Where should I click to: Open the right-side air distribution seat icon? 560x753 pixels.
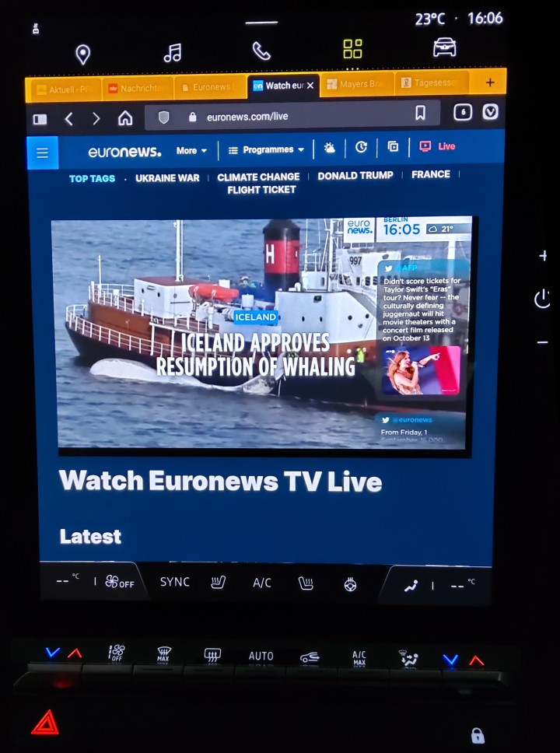coord(411,586)
